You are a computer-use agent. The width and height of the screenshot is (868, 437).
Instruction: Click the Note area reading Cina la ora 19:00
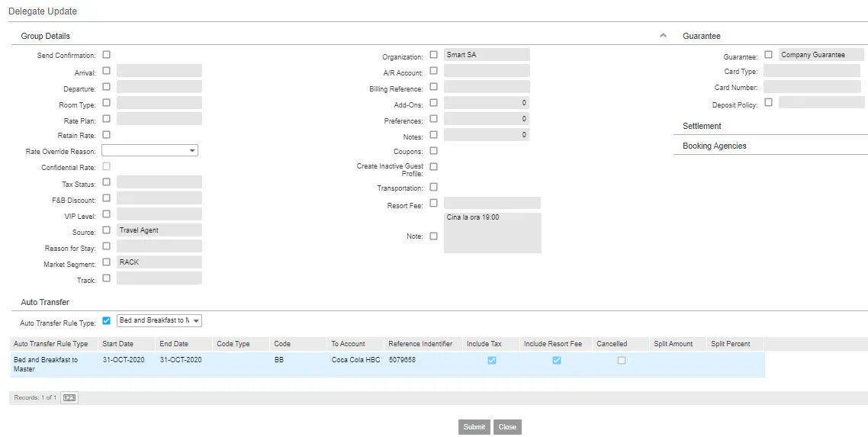click(x=493, y=233)
